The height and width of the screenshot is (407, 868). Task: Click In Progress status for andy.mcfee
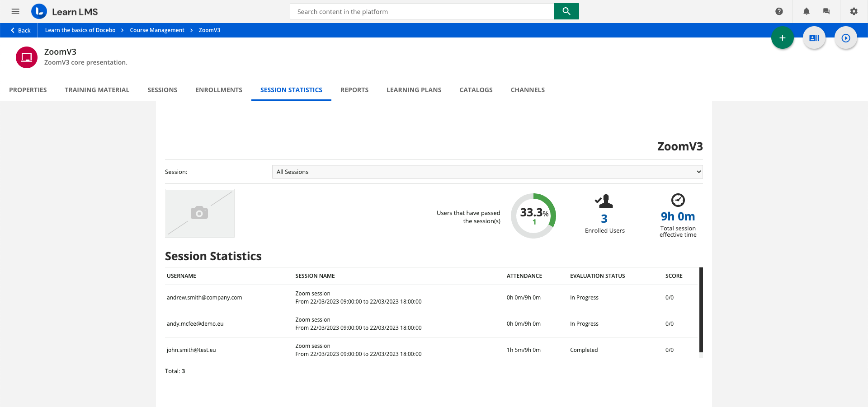(584, 324)
